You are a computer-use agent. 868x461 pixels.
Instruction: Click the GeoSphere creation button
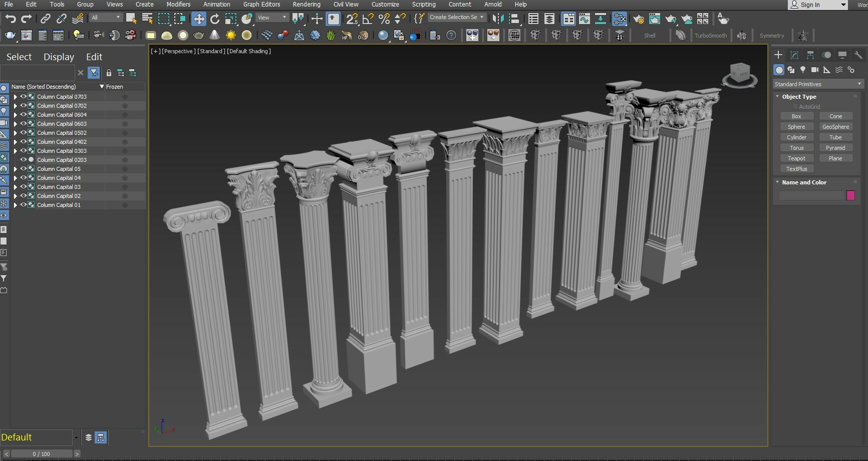coord(835,127)
